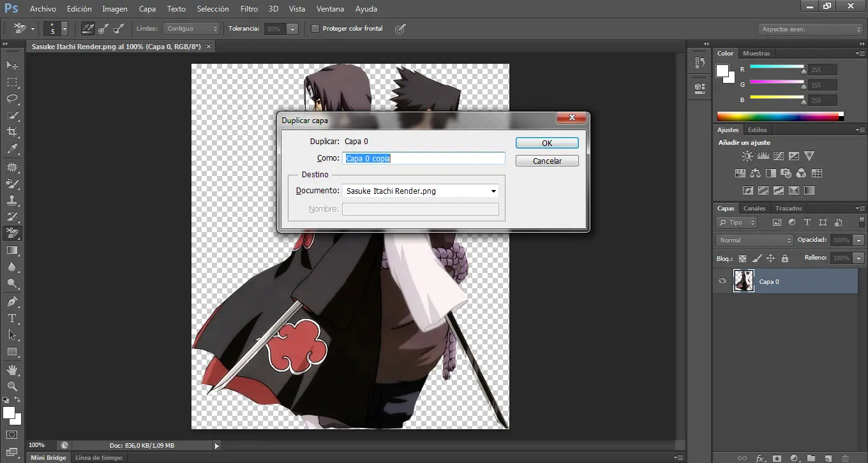868x463 pixels.
Task: Open the Opacidad dropdown arrow
Action: (859, 240)
